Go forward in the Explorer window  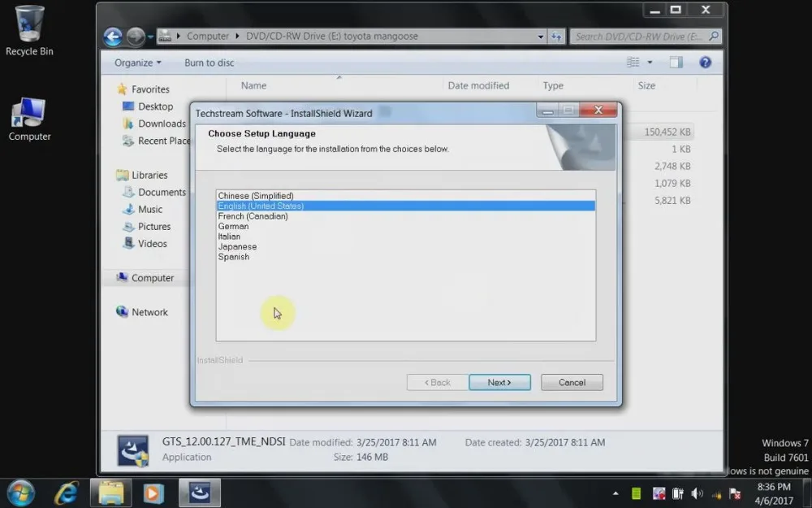coord(136,37)
